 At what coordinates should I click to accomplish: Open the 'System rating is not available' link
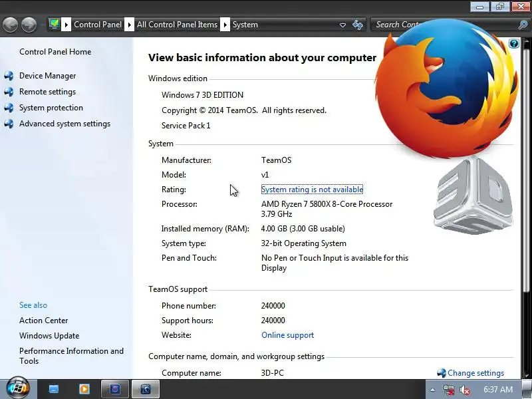click(312, 190)
